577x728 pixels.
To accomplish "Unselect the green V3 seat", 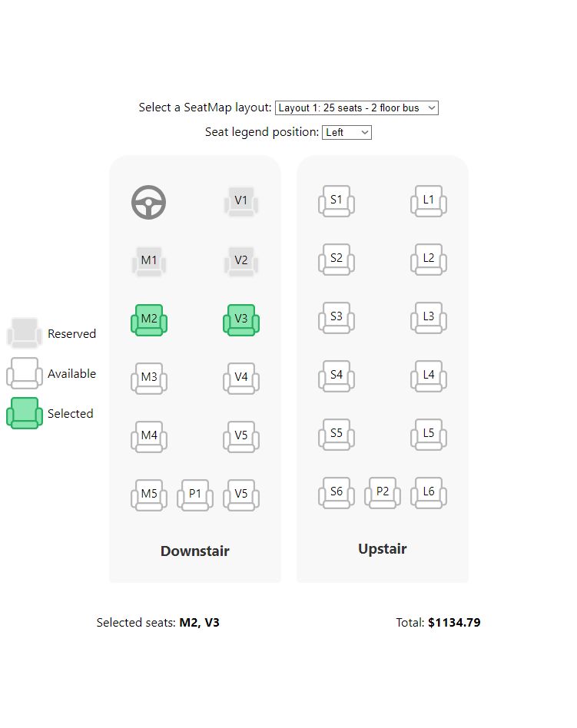I will (x=241, y=319).
